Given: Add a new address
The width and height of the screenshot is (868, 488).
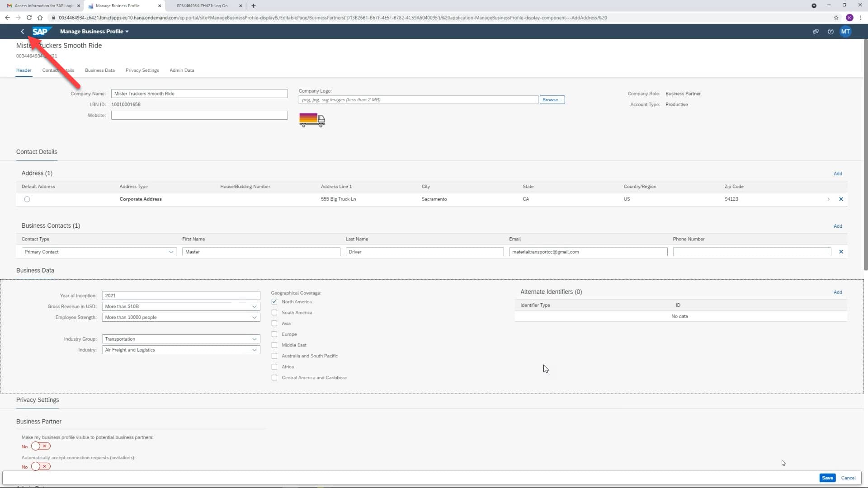Looking at the screenshot, I should [838, 174].
